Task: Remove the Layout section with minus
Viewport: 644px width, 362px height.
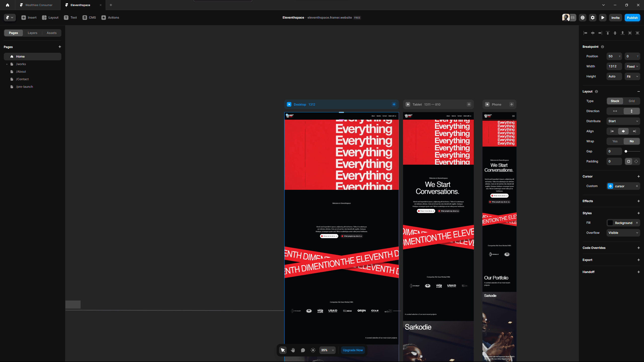Action: pos(638,92)
